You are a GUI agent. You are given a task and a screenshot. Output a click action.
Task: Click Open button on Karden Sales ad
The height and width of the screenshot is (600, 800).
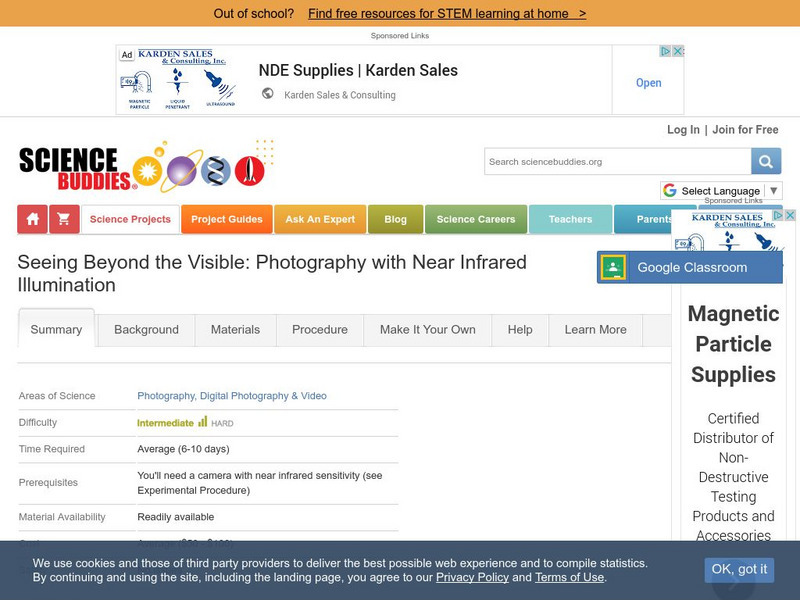[649, 83]
